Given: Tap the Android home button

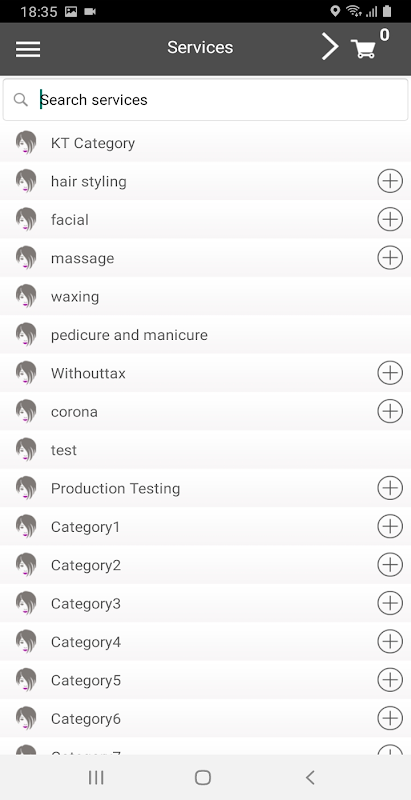Looking at the screenshot, I should pyautogui.click(x=203, y=777).
